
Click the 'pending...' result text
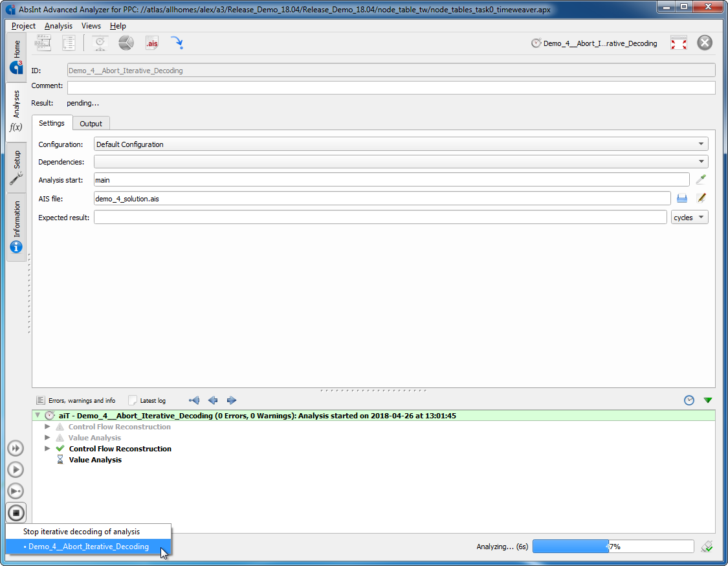(x=83, y=103)
